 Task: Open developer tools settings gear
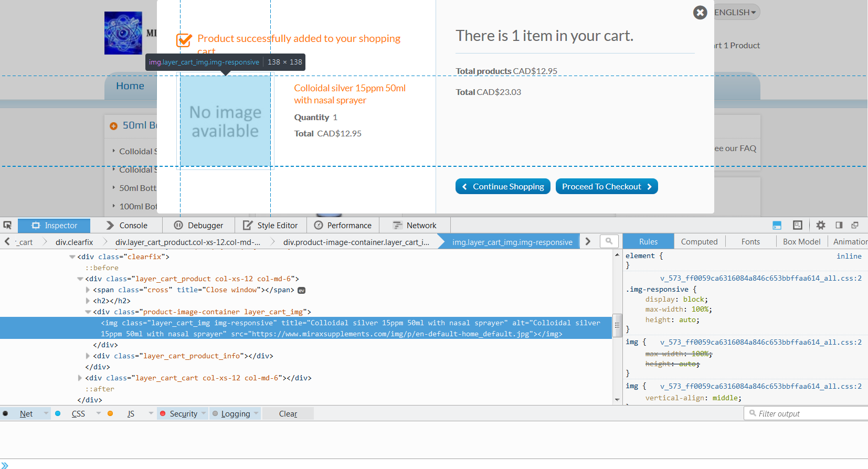[x=821, y=225]
